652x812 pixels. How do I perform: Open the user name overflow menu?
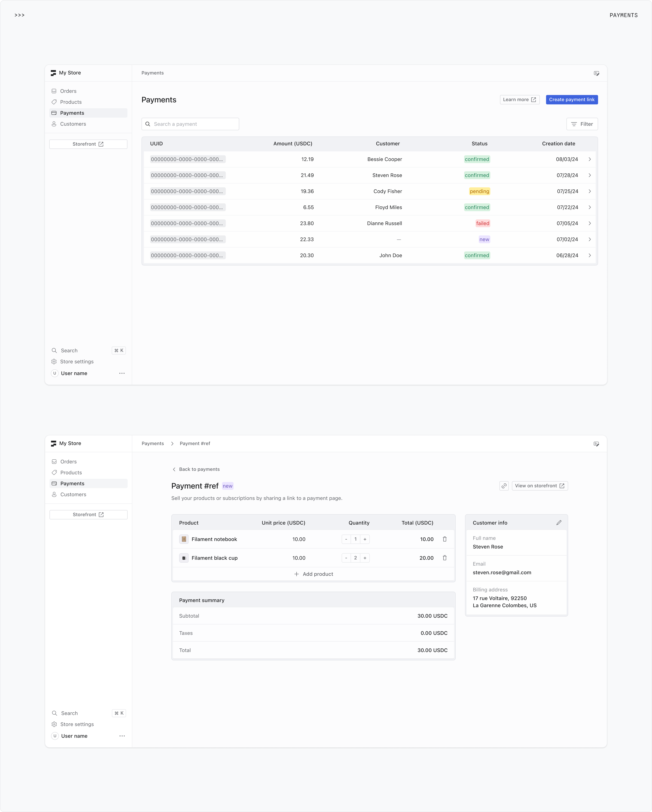coord(122,373)
